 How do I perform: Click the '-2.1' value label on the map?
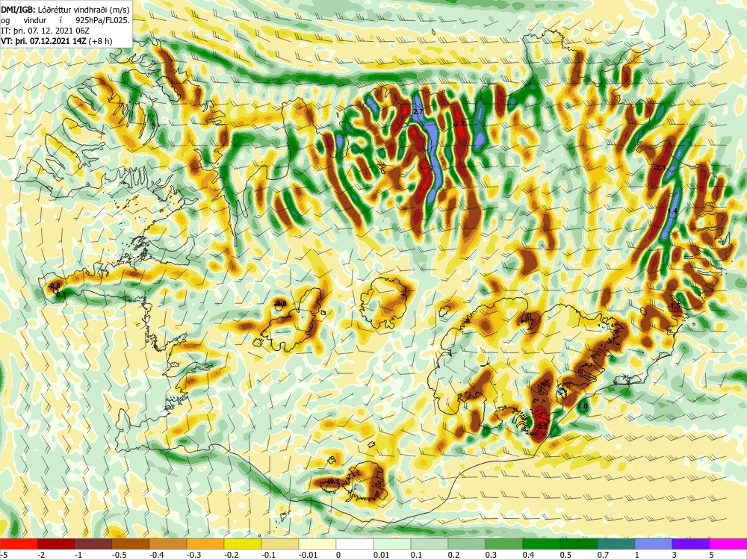(660, 167)
